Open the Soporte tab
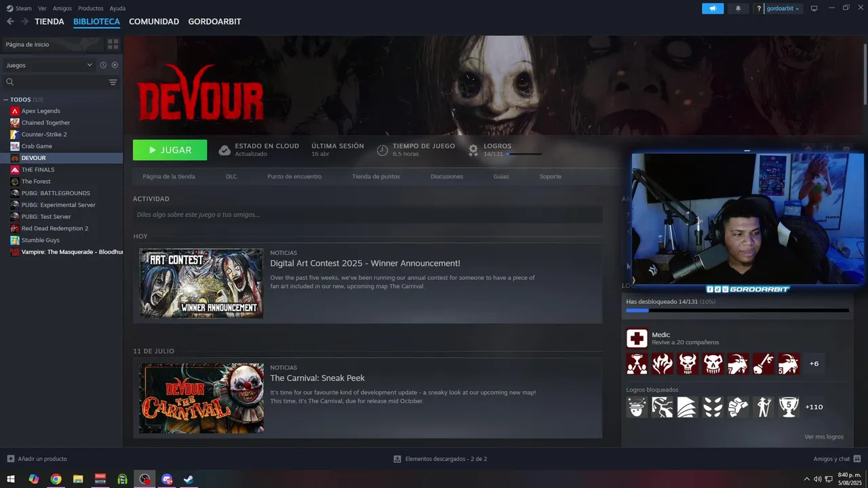The image size is (868, 488). pyautogui.click(x=550, y=176)
